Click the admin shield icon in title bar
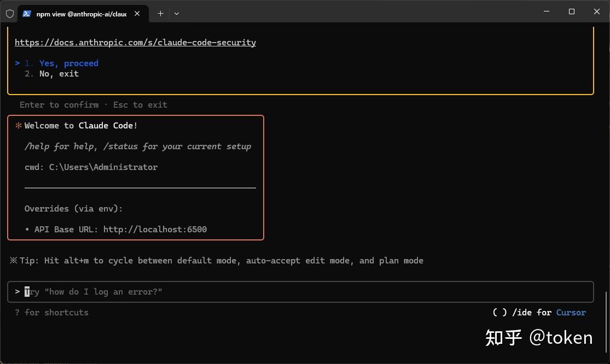Viewport: 610px width, 364px height. click(x=9, y=14)
